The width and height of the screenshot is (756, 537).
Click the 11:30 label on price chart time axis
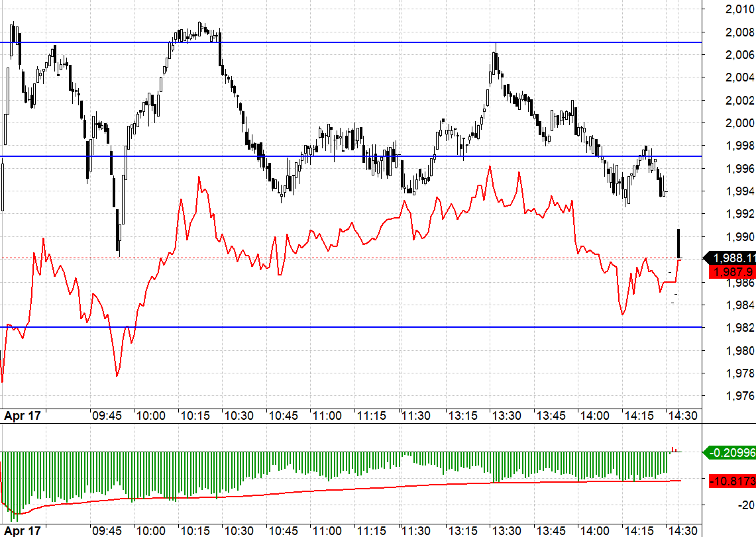[x=415, y=416]
